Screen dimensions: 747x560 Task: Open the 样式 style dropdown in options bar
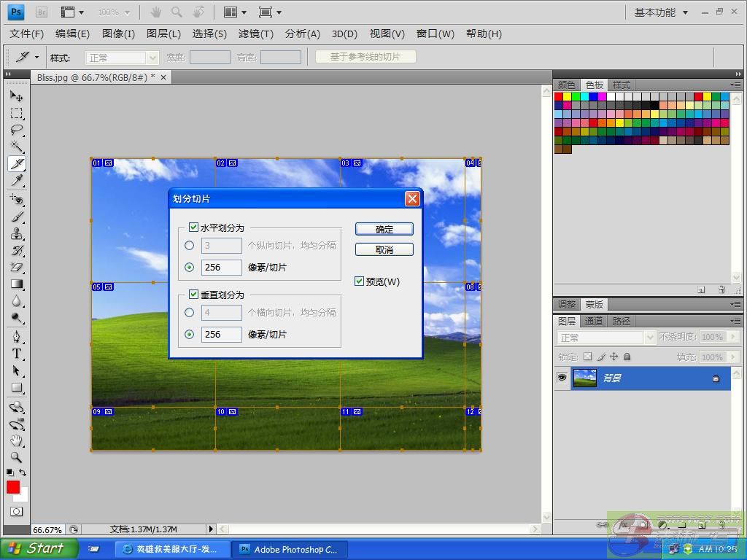[152, 58]
